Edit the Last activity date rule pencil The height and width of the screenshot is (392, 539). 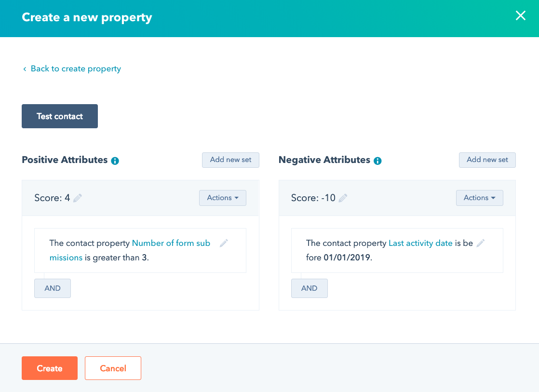(x=480, y=243)
